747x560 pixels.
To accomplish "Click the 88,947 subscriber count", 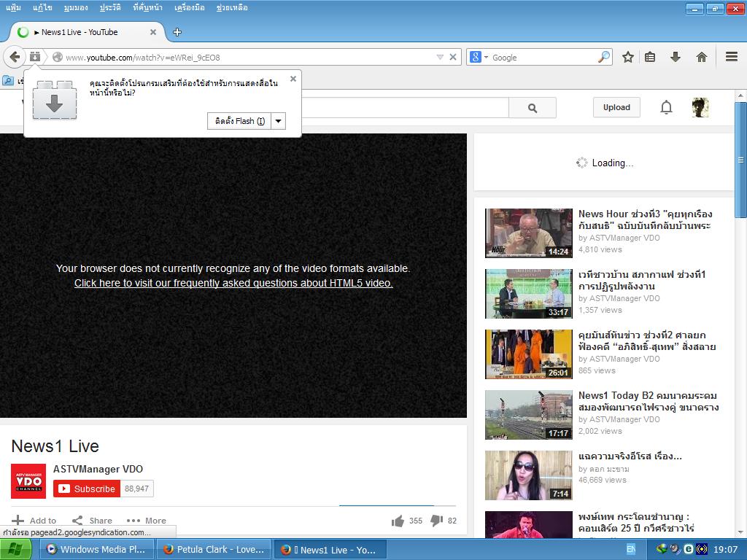I will 136,489.
